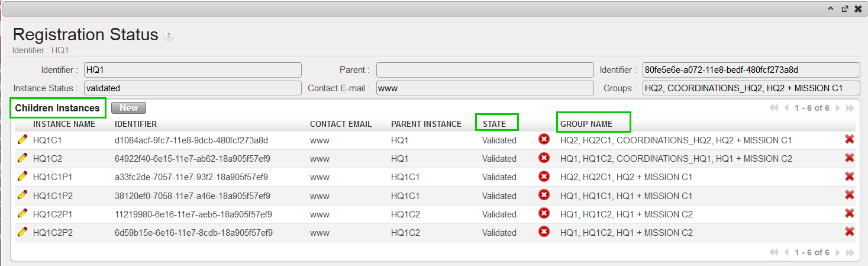Screen dimensions: 868x266
Task: Open the help icon beside Registration Status
Action: point(169,36)
